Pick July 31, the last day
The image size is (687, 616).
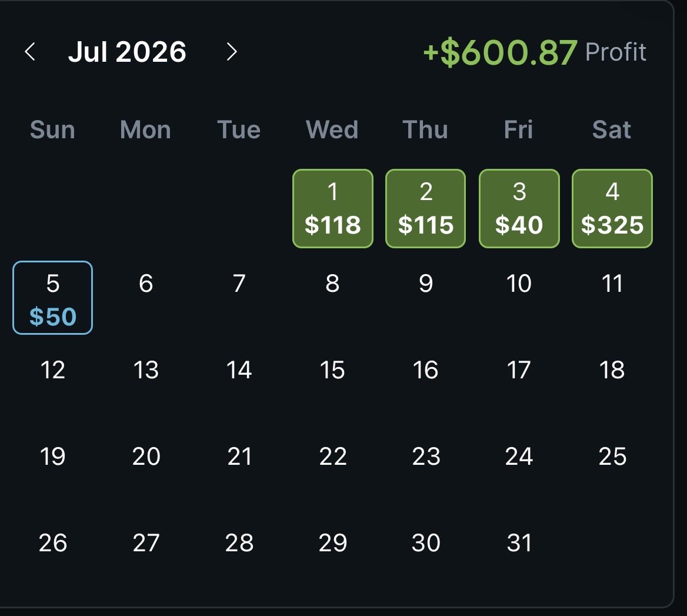(x=519, y=543)
